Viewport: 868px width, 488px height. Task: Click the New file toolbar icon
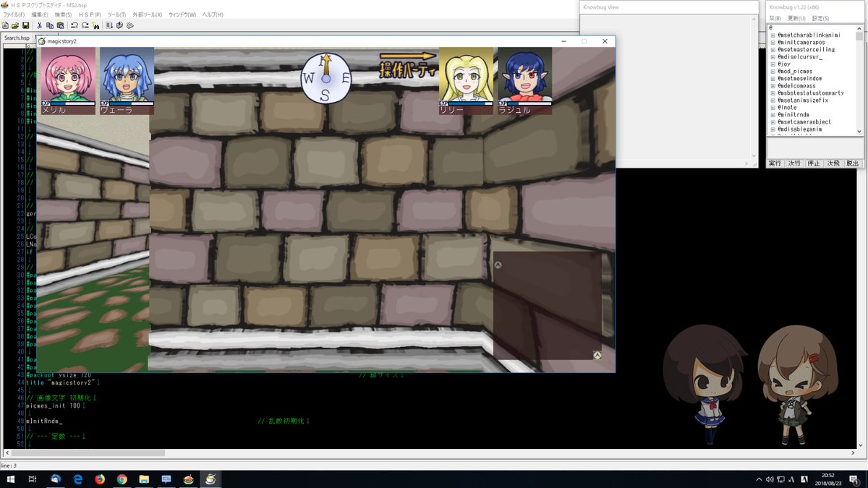pyautogui.click(x=5, y=25)
